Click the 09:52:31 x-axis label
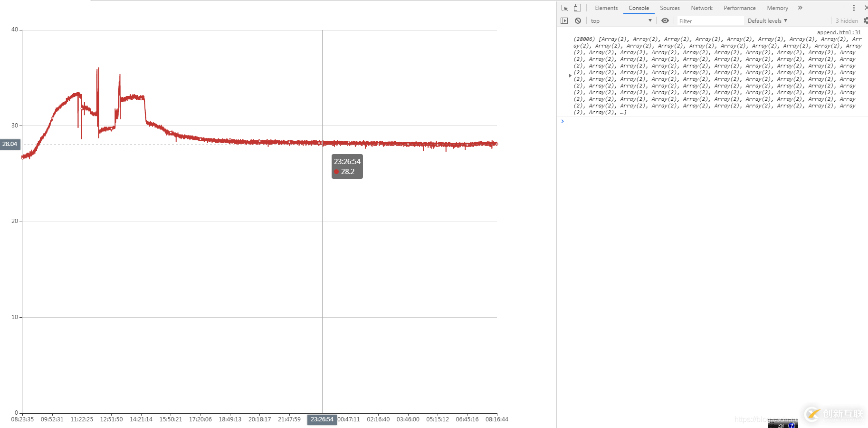This screenshot has width=868, height=428. coord(52,419)
